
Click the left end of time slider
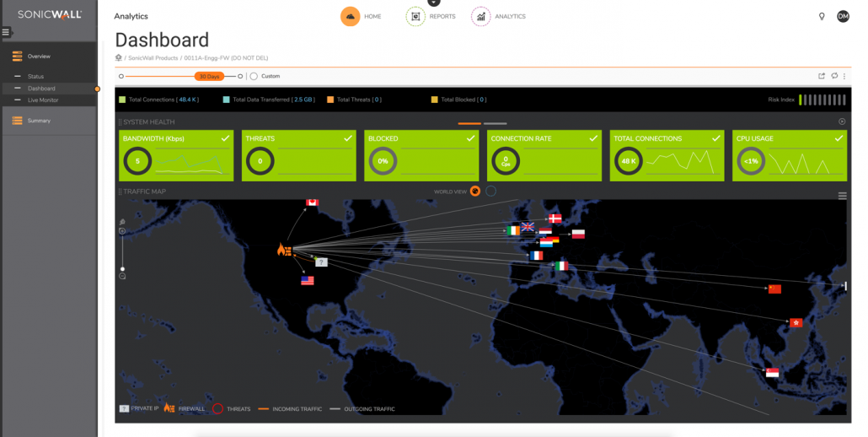[x=121, y=77]
